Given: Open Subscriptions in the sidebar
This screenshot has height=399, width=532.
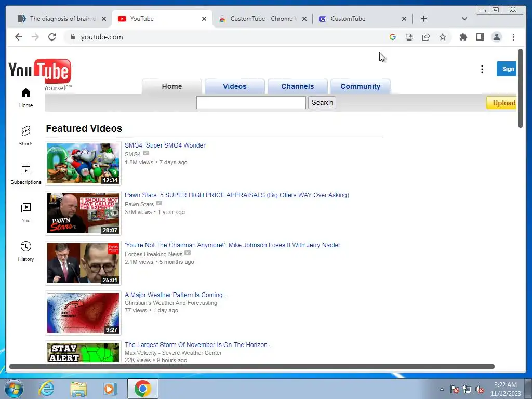Looking at the screenshot, I should [x=26, y=175].
